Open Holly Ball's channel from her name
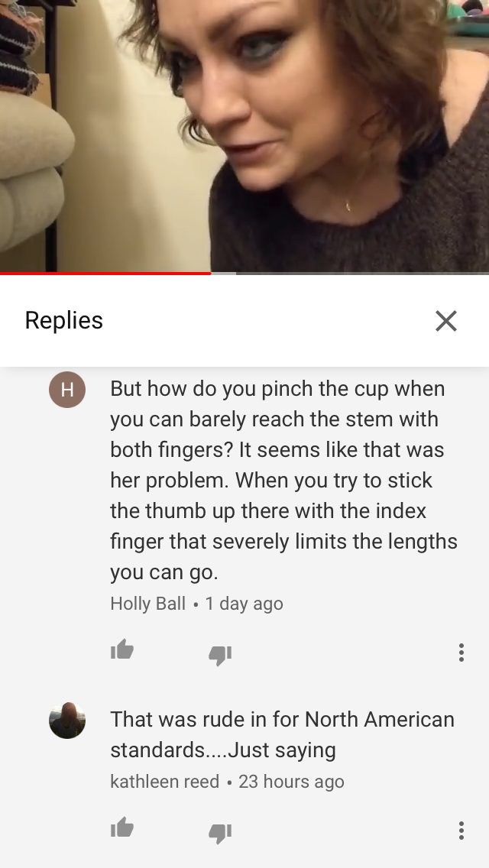Screen dimensions: 489x868 [x=148, y=604]
